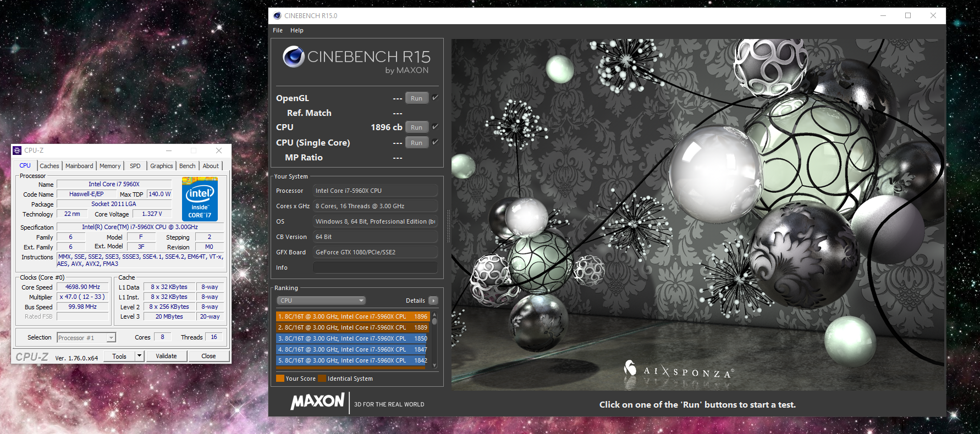Click the Max TDP 140.0 W value
Image resolution: width=980 pixels, height=434 pixels.
159,194
